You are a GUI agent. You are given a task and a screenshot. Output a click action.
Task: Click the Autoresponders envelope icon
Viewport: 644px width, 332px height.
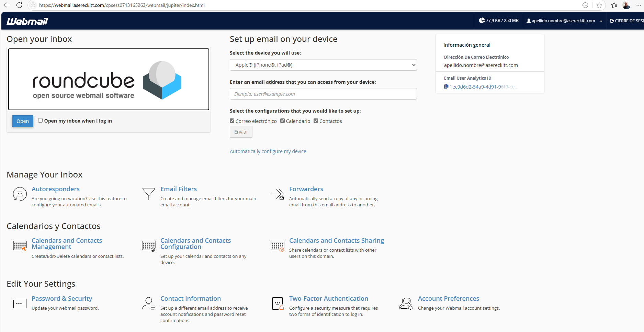[x=20, y=194]
